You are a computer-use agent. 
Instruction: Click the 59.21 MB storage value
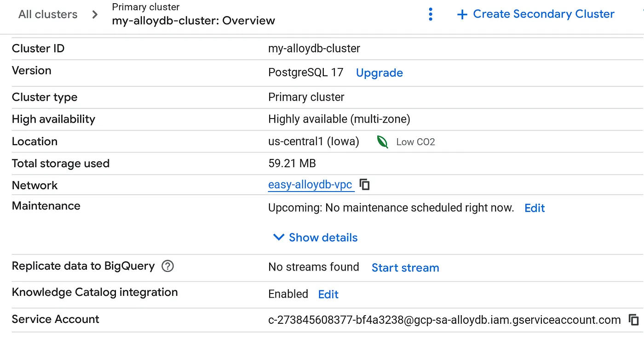292,164
